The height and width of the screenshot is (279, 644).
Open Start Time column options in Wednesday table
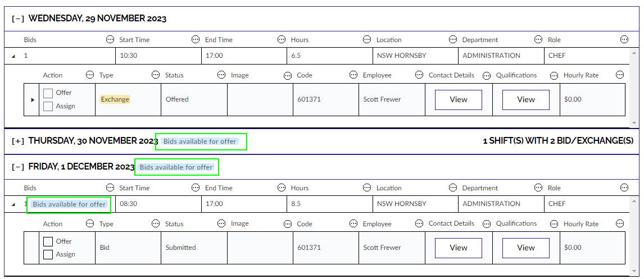[196, 40]
